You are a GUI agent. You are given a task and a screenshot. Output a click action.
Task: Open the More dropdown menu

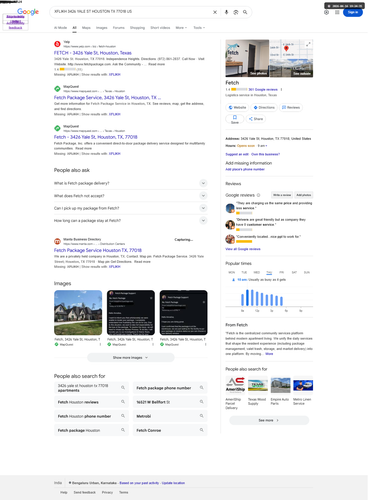(181, 28)
